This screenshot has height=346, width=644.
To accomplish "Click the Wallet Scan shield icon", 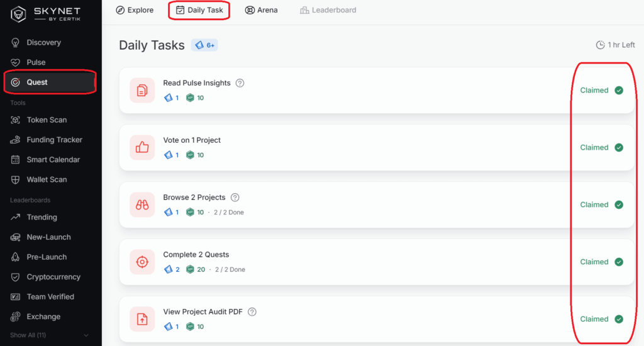I will 15,179.
